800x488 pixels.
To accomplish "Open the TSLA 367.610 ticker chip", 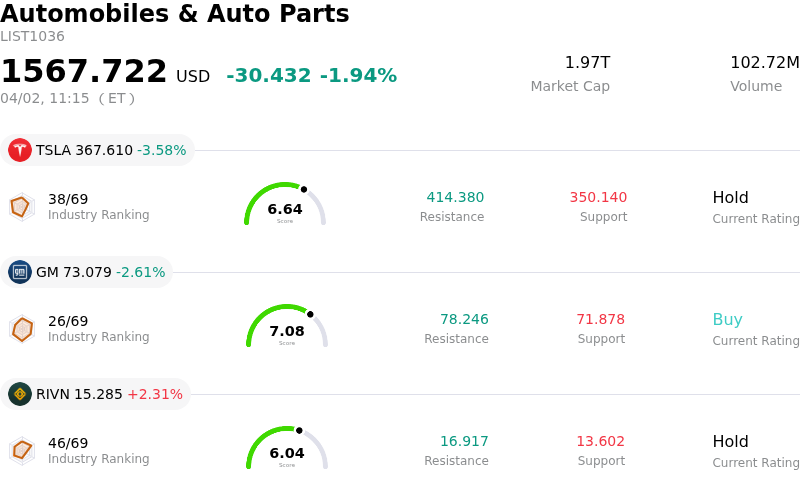I will click(x=98, y=150).
